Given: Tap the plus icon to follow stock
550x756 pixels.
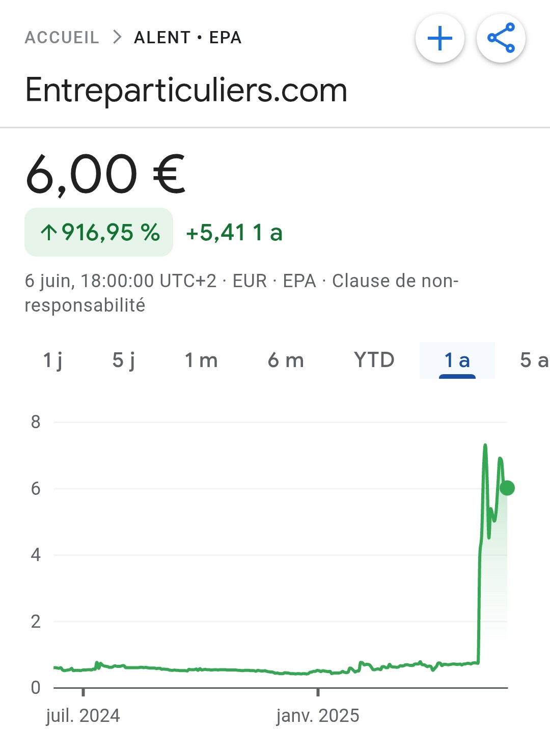Looking at the screenshot, I should (x=440, y=38).
